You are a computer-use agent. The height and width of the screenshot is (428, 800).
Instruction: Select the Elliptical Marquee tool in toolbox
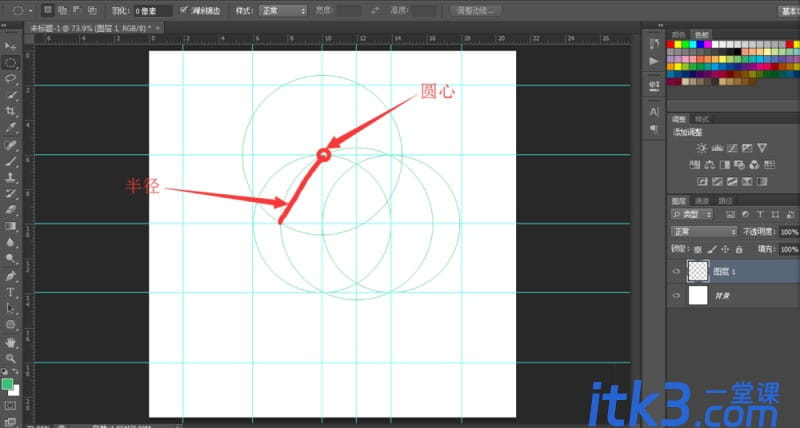(10, 63)
